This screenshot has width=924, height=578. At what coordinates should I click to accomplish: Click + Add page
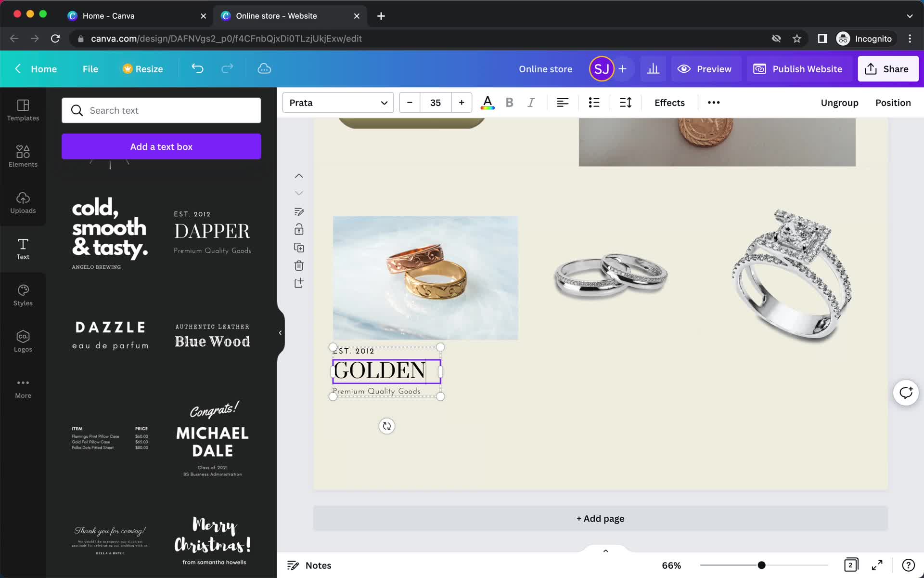(600, 518)
